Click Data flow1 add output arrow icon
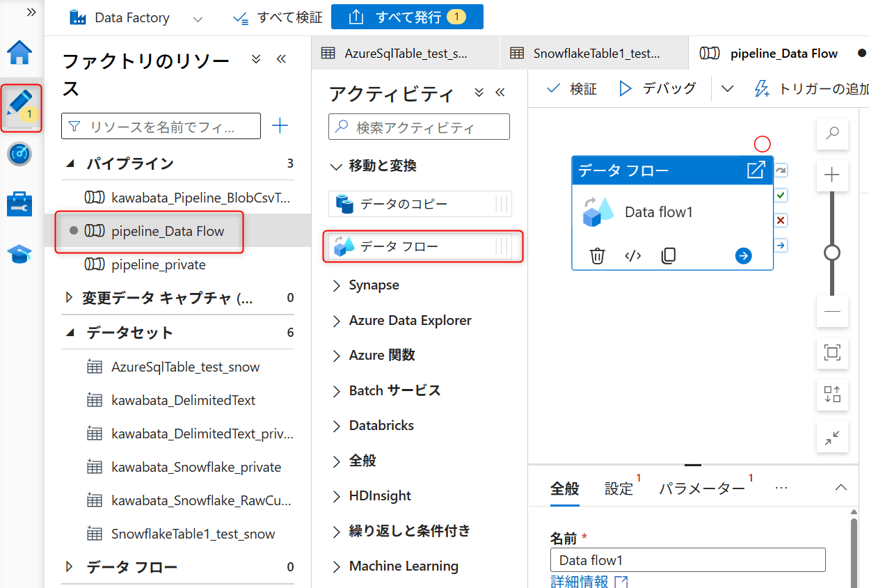The image size is (869, 588). coord(743,256)
